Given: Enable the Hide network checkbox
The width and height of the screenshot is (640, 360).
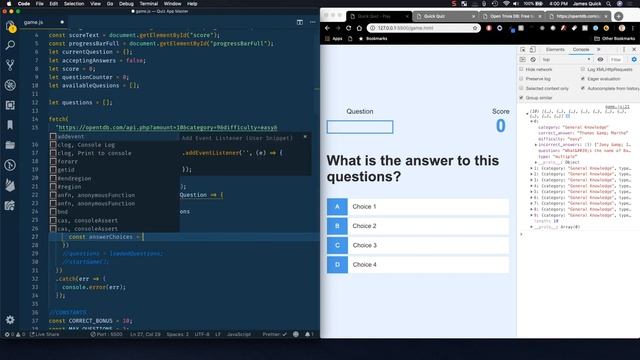Looking at the screenshot, I should [521, 69].
